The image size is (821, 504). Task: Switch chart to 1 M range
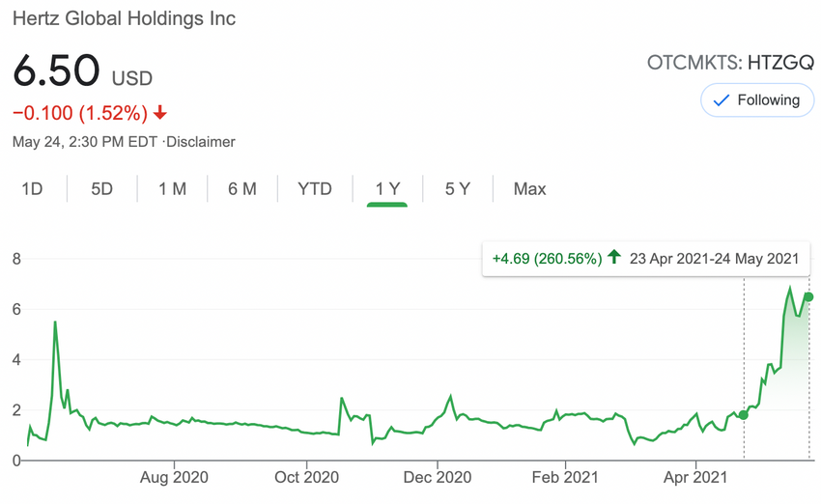(x=172, y=189)
